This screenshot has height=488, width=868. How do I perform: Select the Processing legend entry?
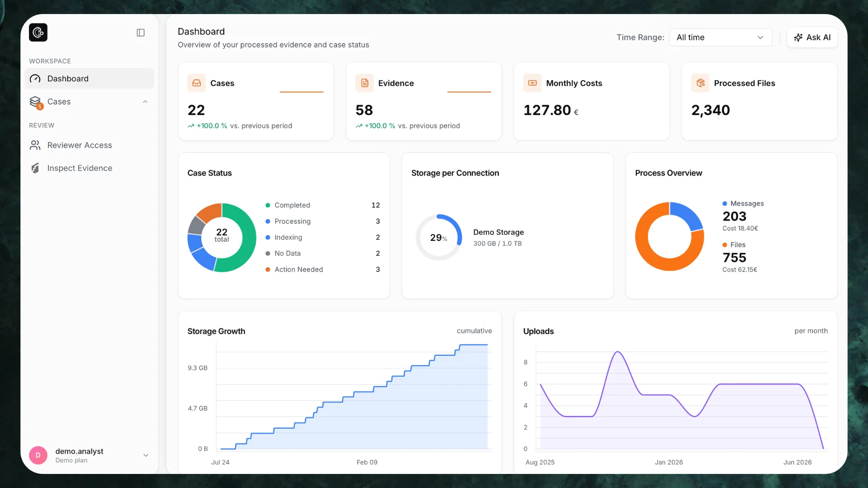pos(323,221)
